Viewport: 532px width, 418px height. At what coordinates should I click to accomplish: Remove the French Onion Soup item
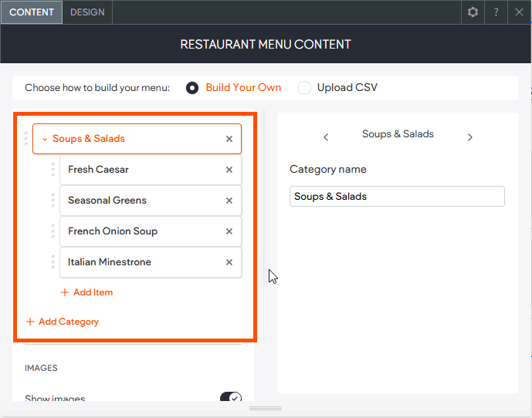pos(229,232)
